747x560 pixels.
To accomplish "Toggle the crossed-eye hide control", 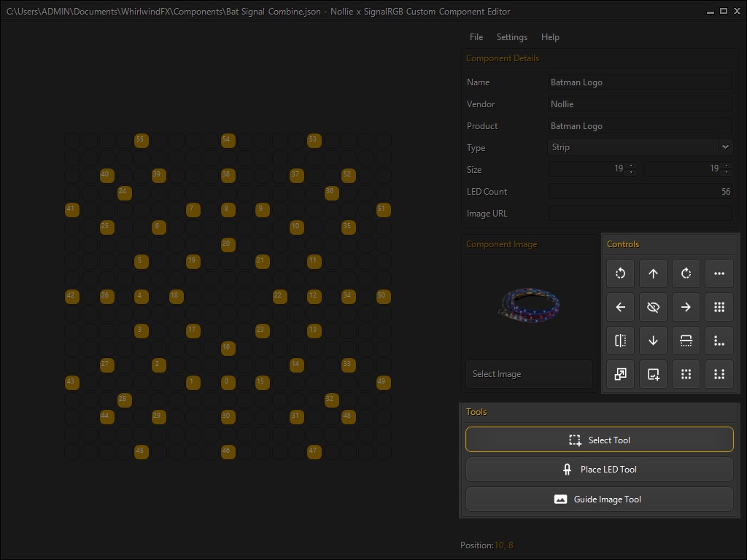I will [x=653, y=307].
